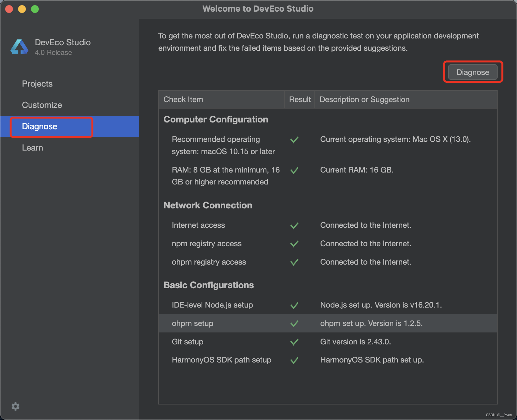The image size is (517, 420).
Task: Select the 'RAM: 8 GB at the minimum' item
Action: click(x=226, y=176)
